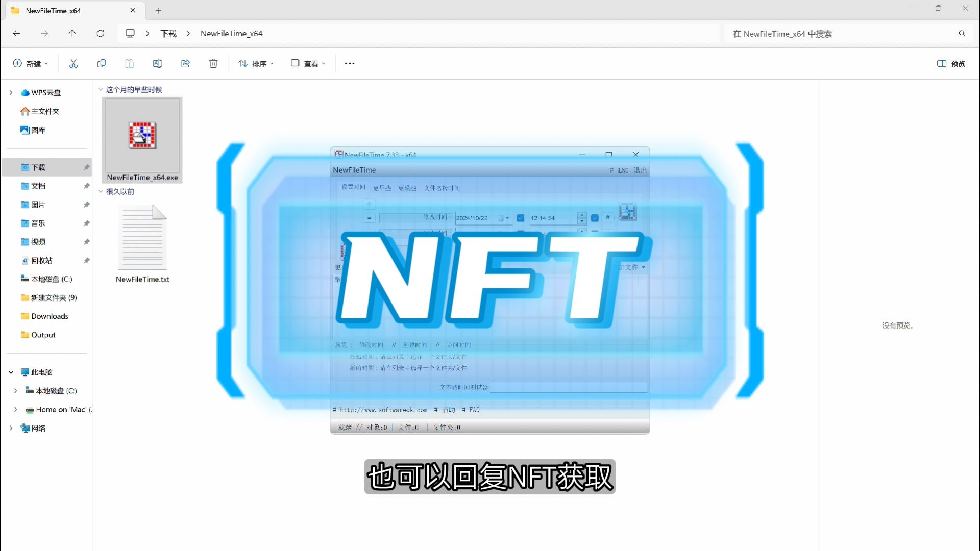Click the 回收站 sidebar icon
This screenshot has height=551, width=980.
[x=41, y=260]
